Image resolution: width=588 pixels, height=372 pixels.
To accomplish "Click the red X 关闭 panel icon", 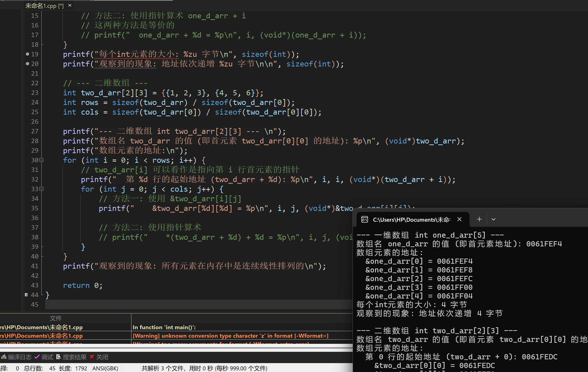I will pyautogui.click(x=92, y=357).
